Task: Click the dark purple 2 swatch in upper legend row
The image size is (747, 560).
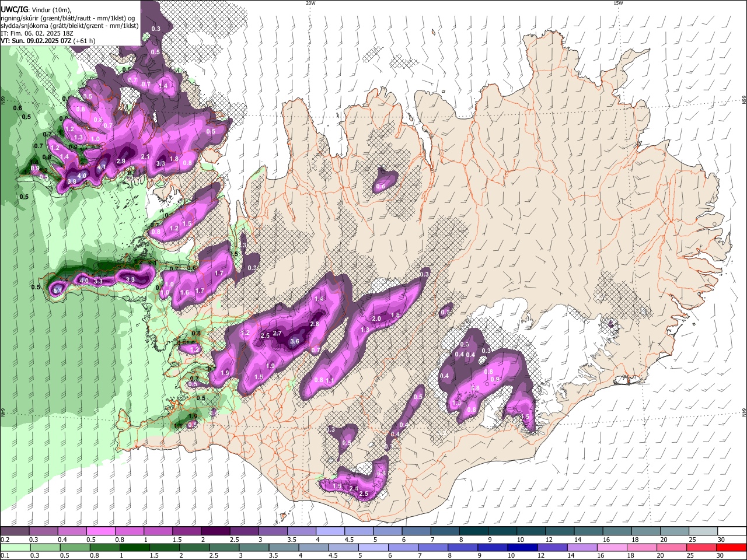Action: (x=215, y=531)
